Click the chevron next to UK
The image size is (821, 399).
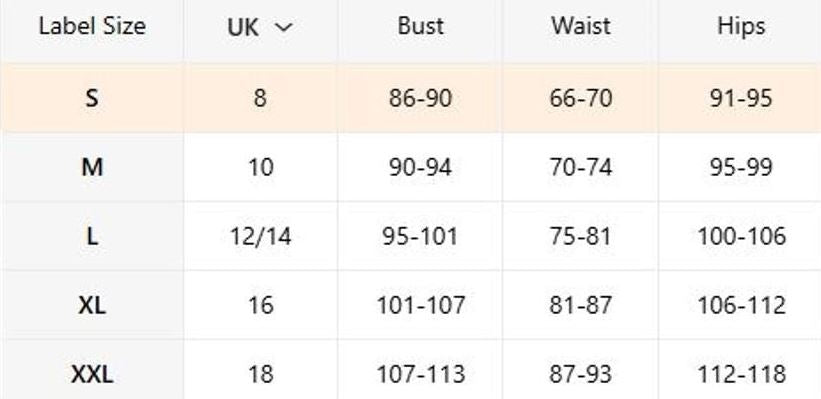coord(283,28)
